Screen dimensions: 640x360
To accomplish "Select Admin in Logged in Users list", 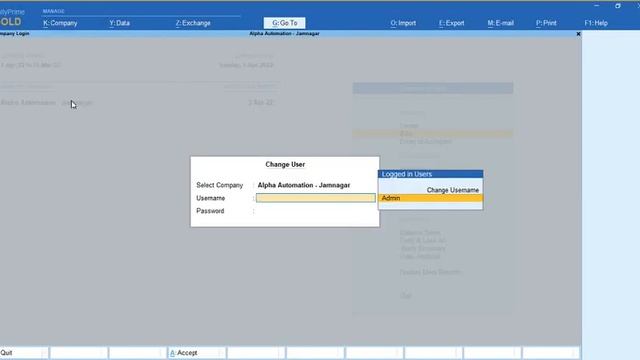I will click(431, 198).
